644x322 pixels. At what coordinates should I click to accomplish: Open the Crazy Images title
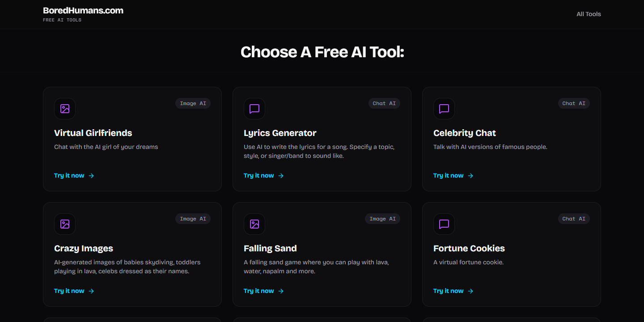point(84,248)
